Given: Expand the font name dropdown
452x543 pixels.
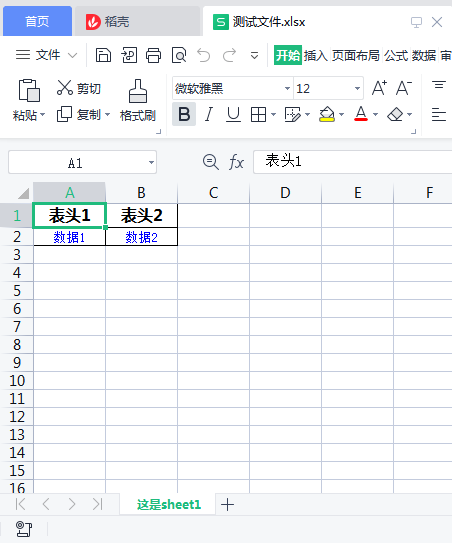Looking at the screenshot, I should (x=287, y=88).
